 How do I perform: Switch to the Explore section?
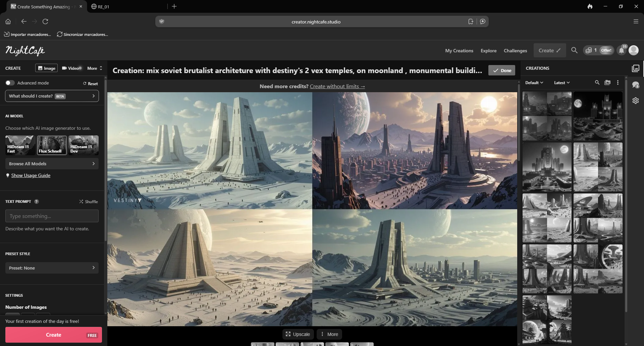pyautogui.click(x=488, y=50)
